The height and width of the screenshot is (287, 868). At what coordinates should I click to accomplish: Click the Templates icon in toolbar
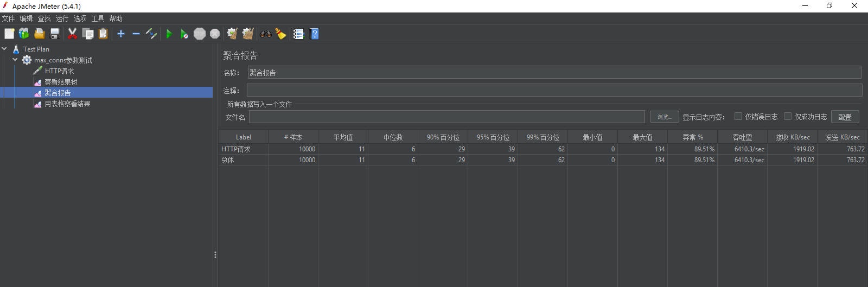point(24,34)
